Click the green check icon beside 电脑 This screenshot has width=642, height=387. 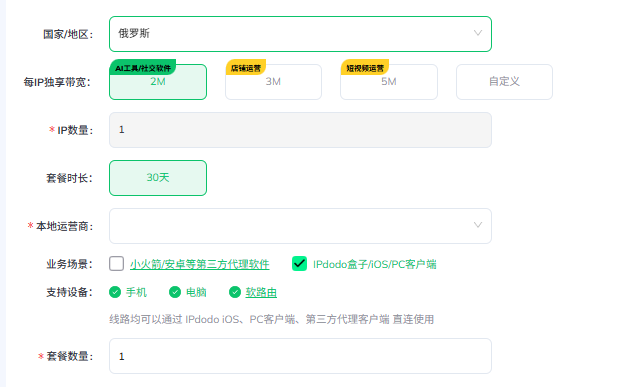click(x=175, y=292)
